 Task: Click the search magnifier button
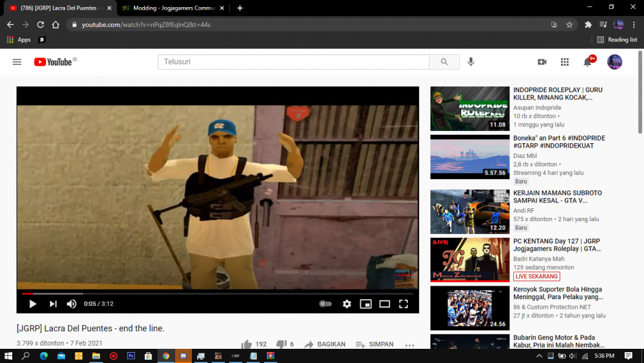coord(444,62)
